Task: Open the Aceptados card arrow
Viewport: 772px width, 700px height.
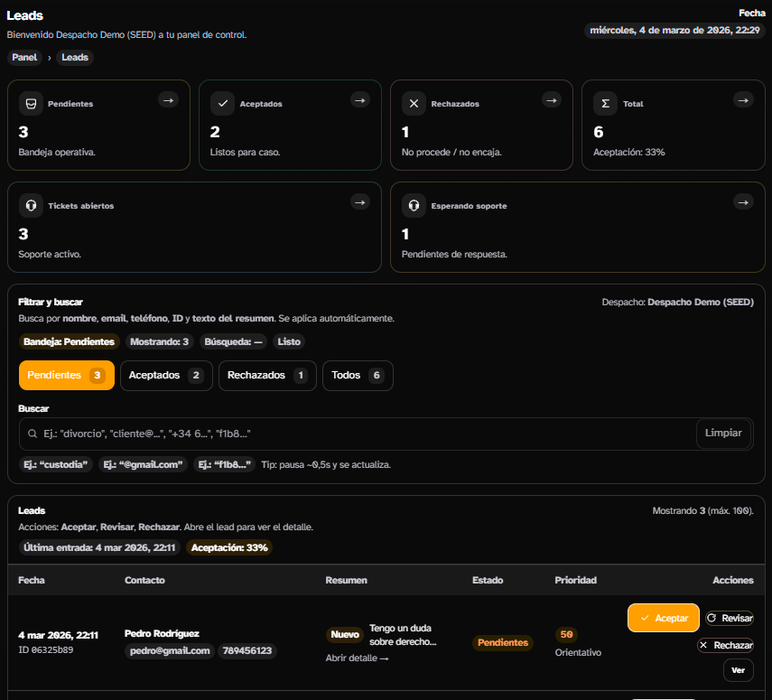Action: (359, 100)
